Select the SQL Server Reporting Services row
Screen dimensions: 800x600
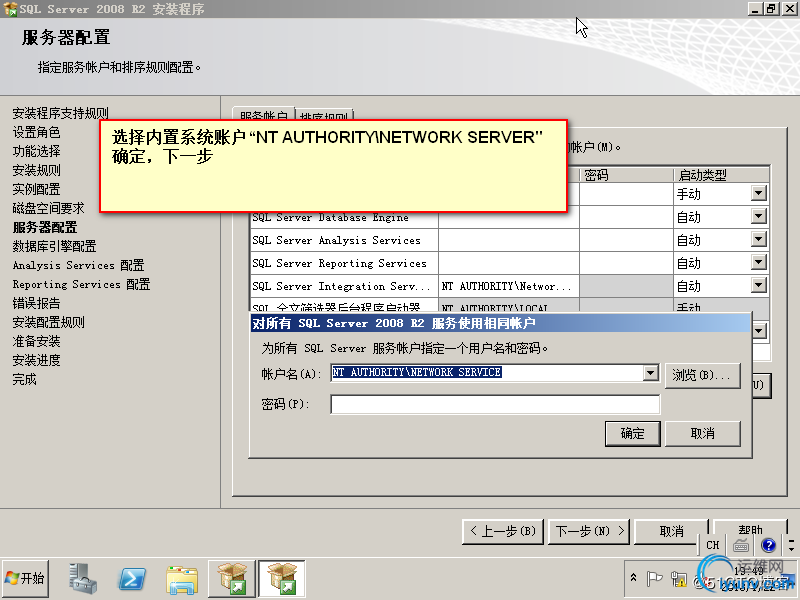[344, 263]
